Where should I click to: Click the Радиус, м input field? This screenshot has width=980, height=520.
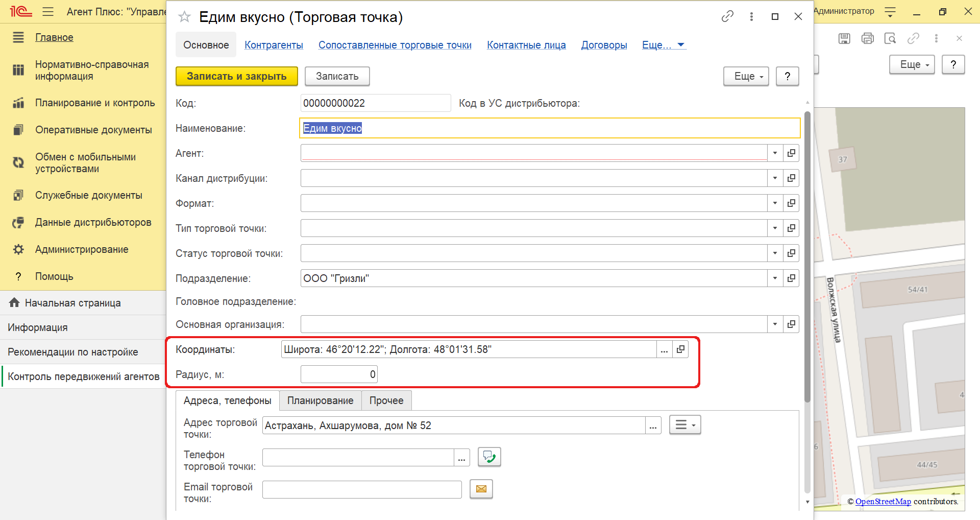[339, 374]
